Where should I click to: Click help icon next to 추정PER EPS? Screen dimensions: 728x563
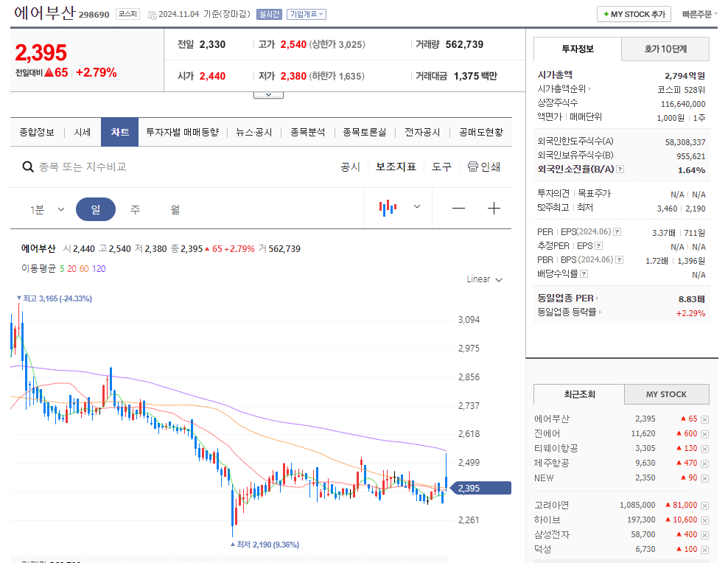pos(598,245)
